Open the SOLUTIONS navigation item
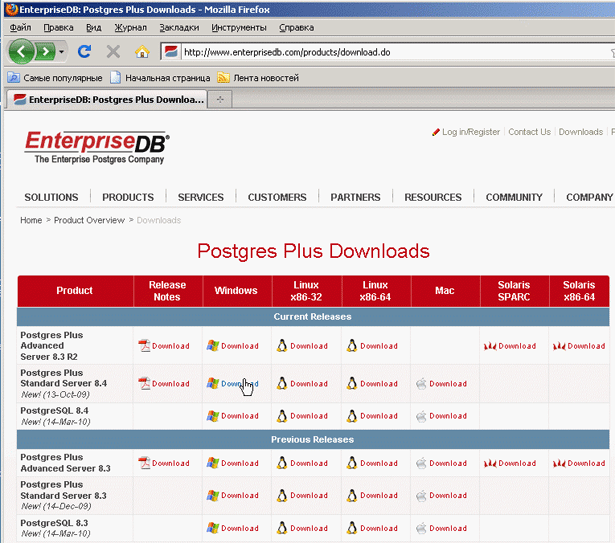This screenshot has width=615, height=543. pyautogui.click(x=51, y=197)
